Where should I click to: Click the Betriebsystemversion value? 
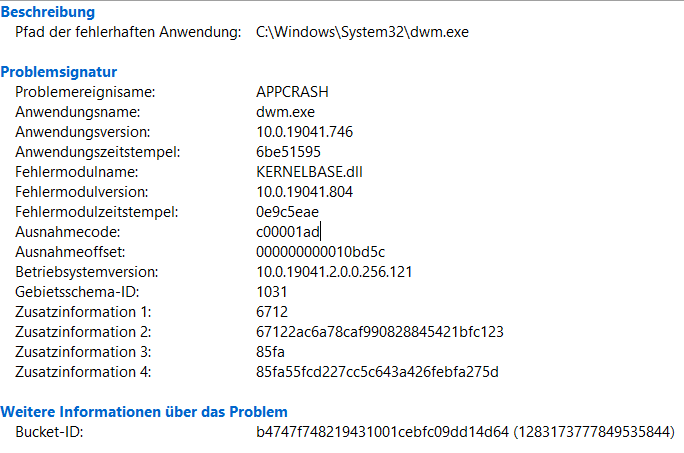tap(334, 272)
